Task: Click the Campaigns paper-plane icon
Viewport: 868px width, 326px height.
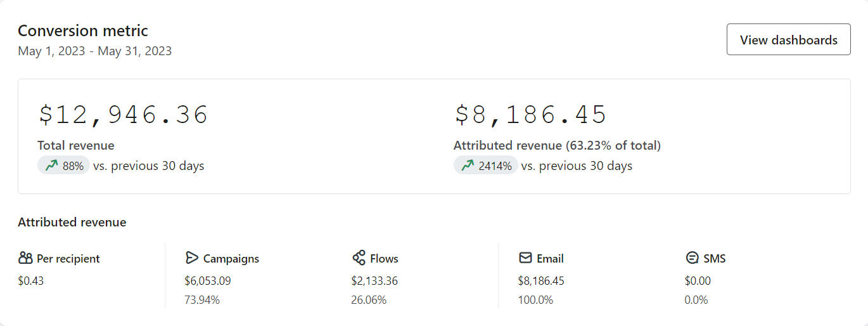Action: pos(192,258)
